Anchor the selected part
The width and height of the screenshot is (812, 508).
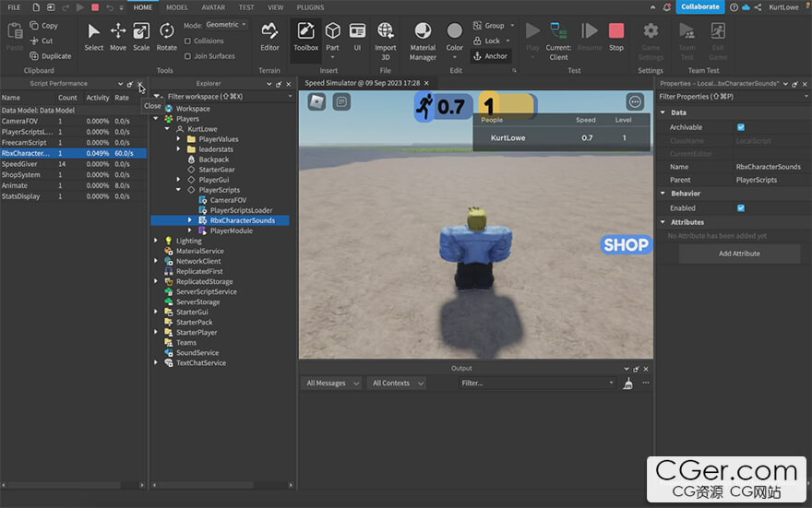click(490, 56)
